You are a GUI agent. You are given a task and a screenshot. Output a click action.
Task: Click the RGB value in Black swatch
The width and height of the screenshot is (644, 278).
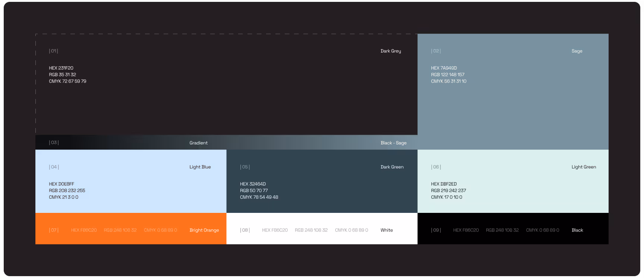click(502, 230)
